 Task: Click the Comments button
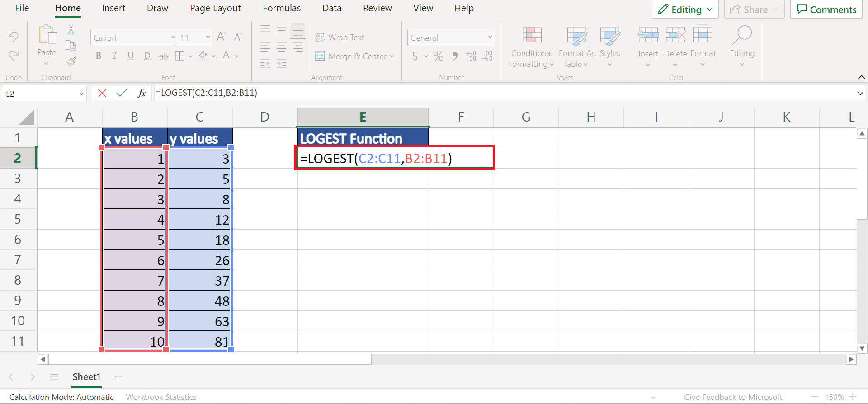(x=826, y=9)
